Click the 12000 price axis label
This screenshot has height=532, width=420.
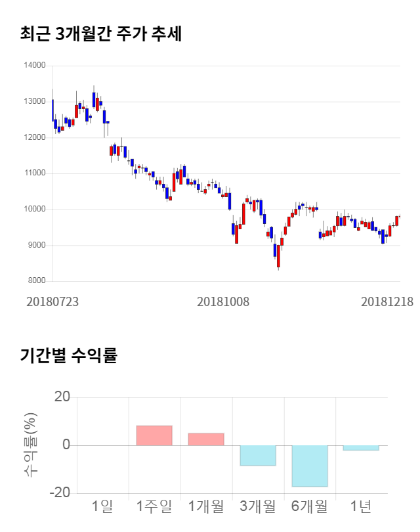[x=34, y=138]
